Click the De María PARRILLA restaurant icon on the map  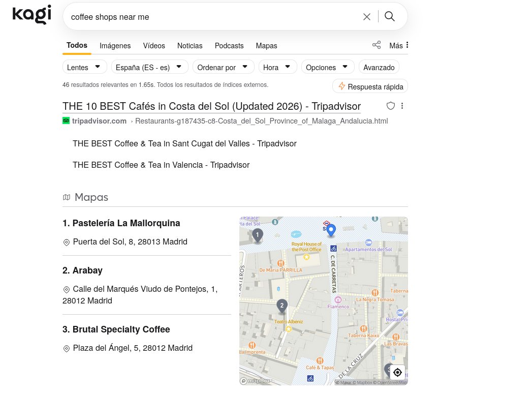click(280, 263)
